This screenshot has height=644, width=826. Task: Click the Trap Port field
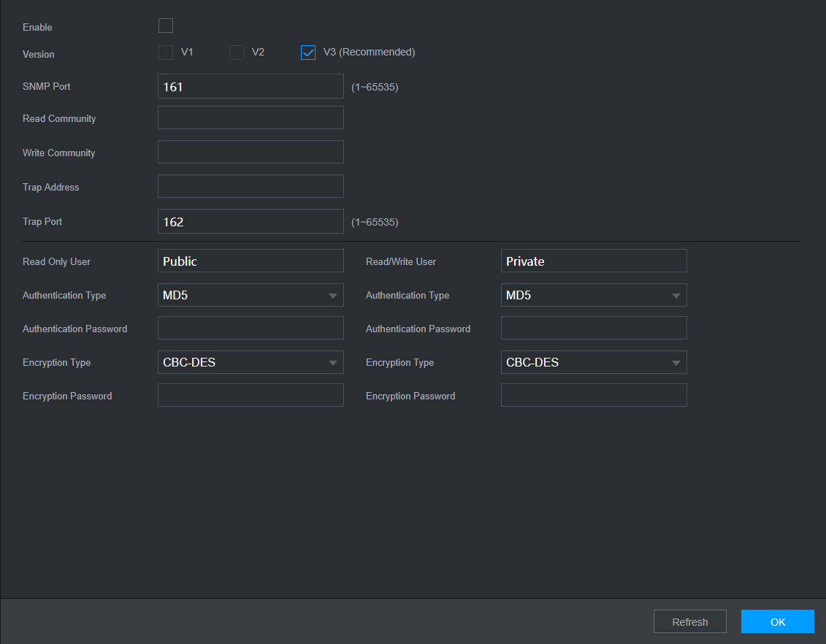point(251,221)
